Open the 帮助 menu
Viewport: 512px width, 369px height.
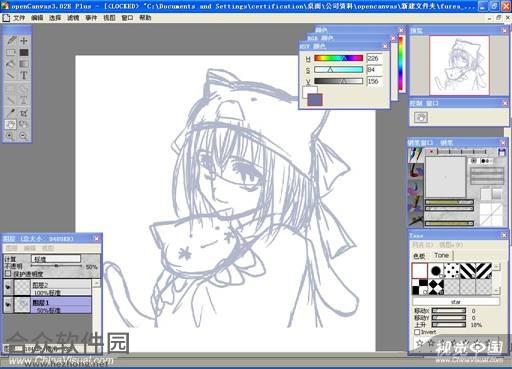point(145,18)
